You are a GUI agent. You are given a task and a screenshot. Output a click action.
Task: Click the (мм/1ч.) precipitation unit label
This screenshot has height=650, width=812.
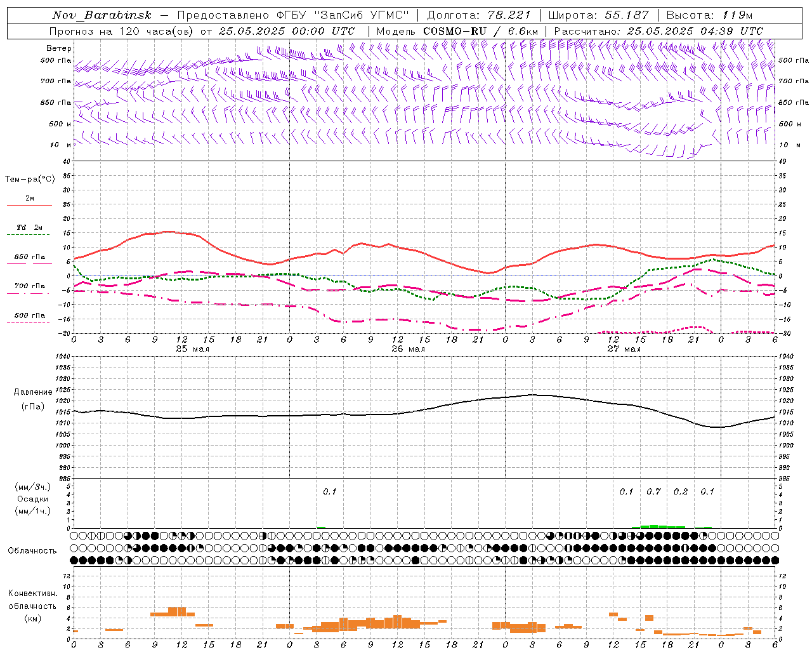[33, 511]
